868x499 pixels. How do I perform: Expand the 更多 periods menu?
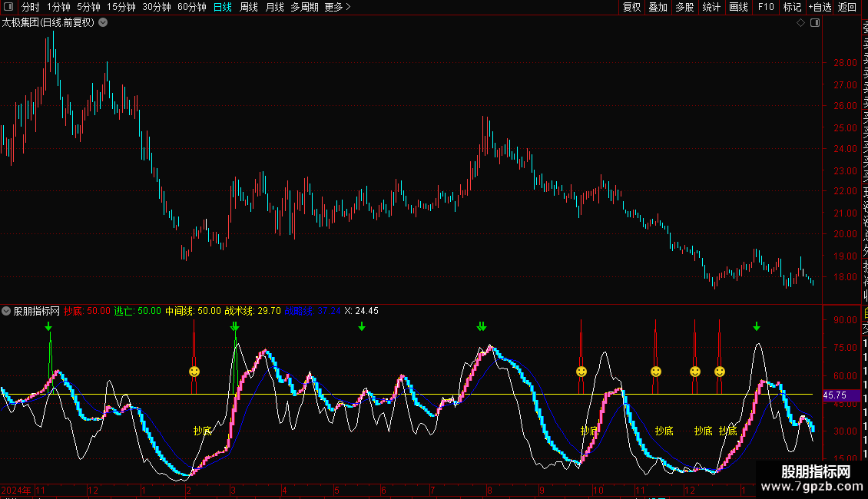337,7
